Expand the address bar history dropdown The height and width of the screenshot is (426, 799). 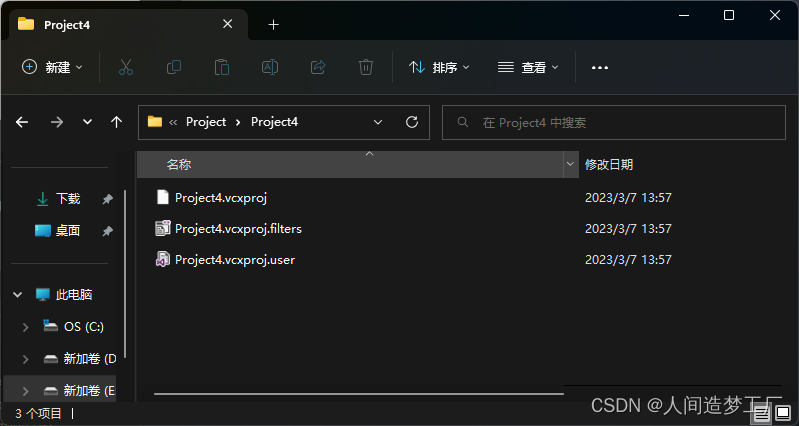[378, 122]
